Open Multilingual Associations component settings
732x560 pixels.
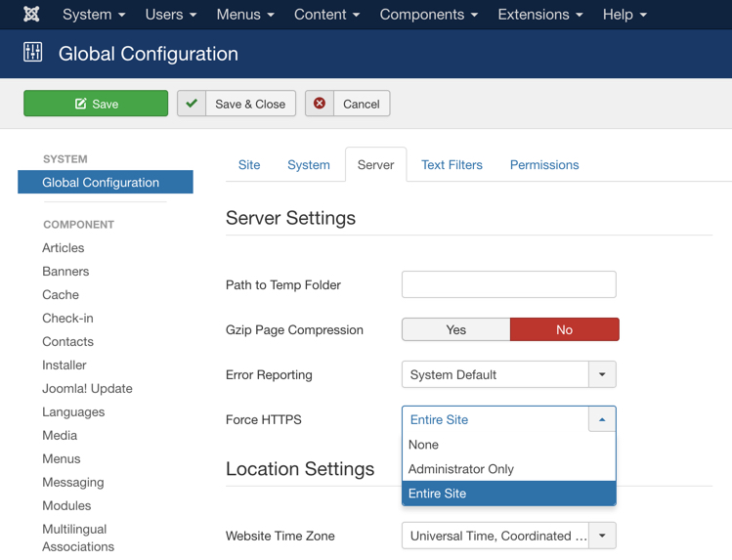(x=78, y=538)
